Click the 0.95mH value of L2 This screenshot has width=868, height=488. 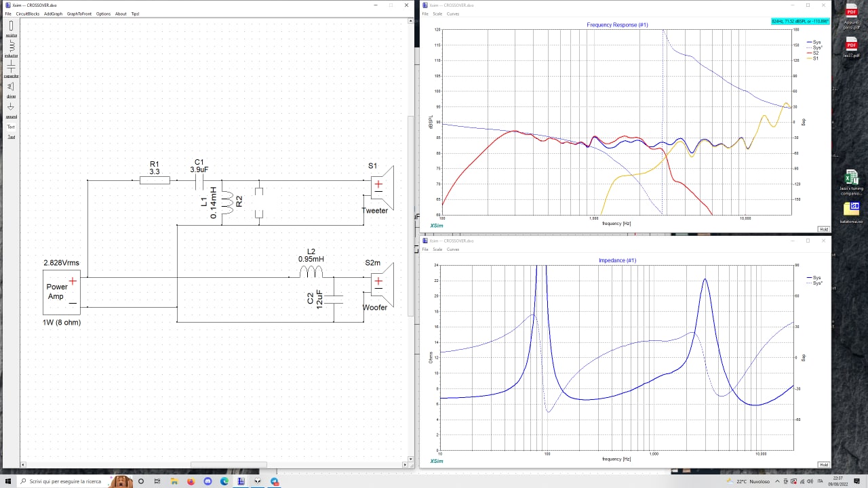[x=311, y=259]
